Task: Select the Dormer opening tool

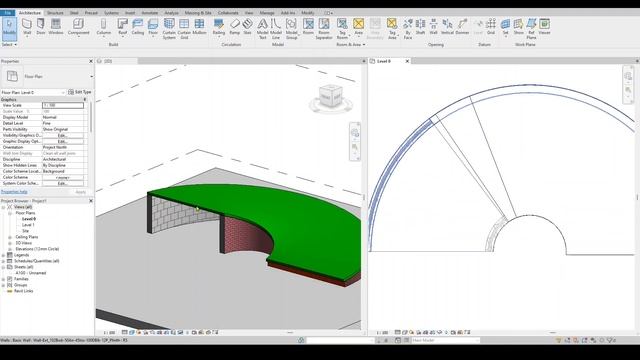Action: click(x=462, y=27)
